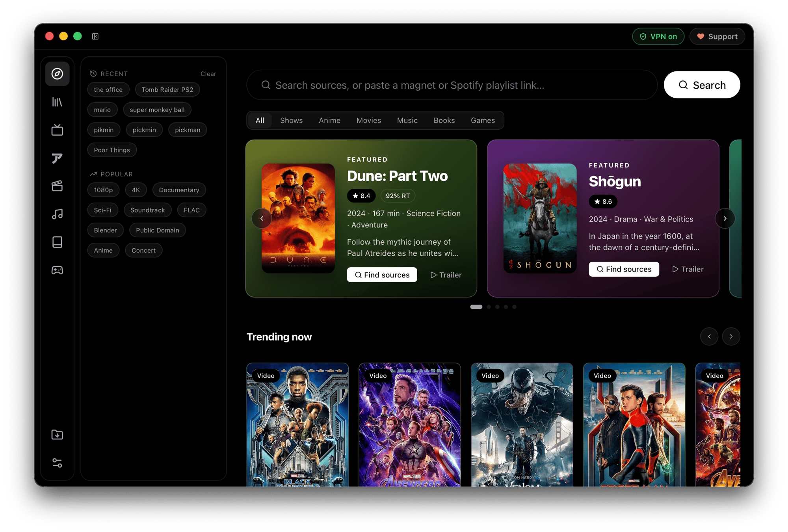Toggle the sidebar panel icon in title bar
This screenshot has width=788, height=532.
95,36
